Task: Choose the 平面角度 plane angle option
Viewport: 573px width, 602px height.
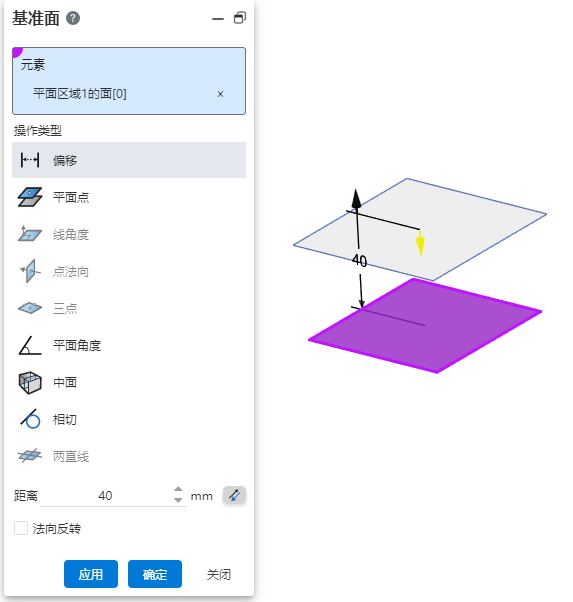Action: pyautogui.click(x=129, y=346)
